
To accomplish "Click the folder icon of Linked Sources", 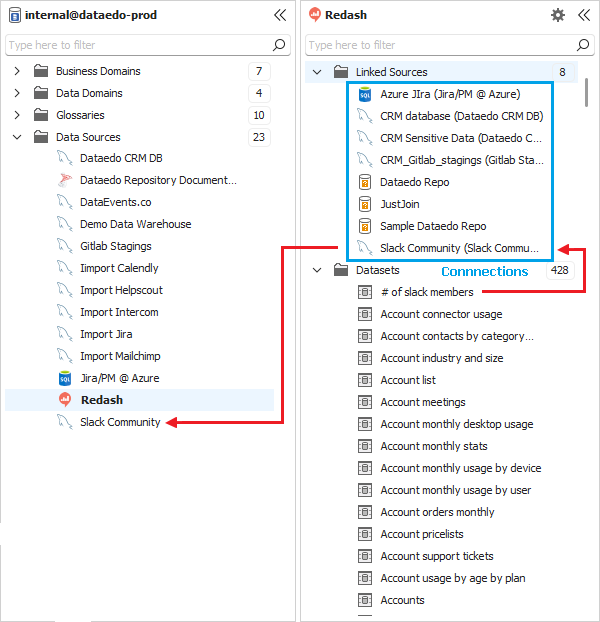I will pos(341,72).
